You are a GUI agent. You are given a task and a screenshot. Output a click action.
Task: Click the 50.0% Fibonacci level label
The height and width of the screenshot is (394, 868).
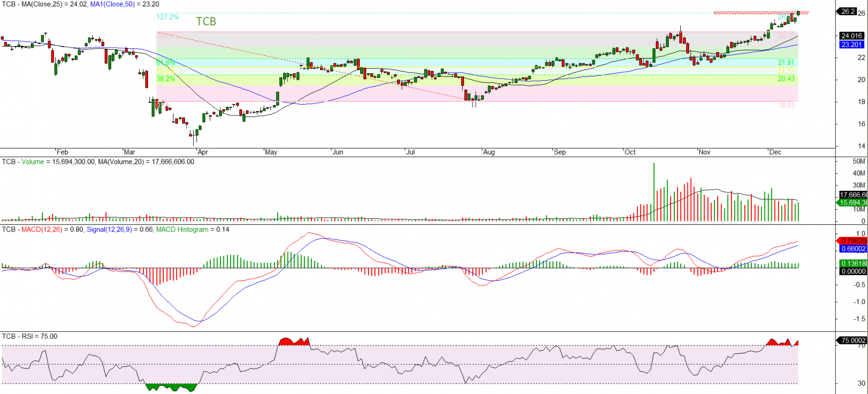pyautogui.click(x=165, y=71)
